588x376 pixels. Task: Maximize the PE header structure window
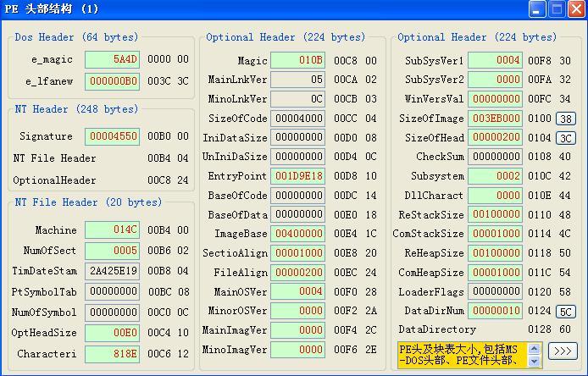557,9
